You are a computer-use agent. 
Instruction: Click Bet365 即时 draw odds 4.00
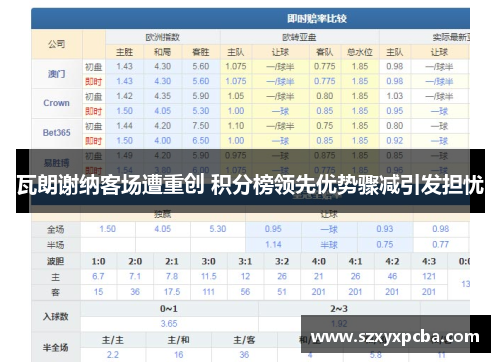162,141
